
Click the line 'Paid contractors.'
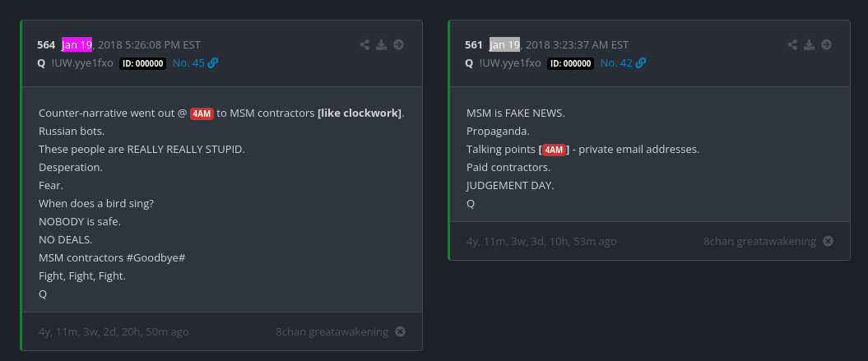point(508,167)
